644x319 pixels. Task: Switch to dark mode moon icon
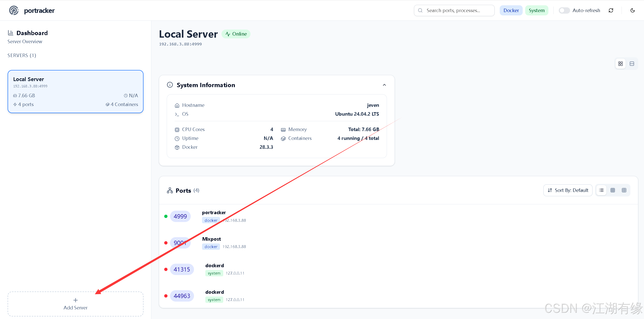tap(632, 10)
